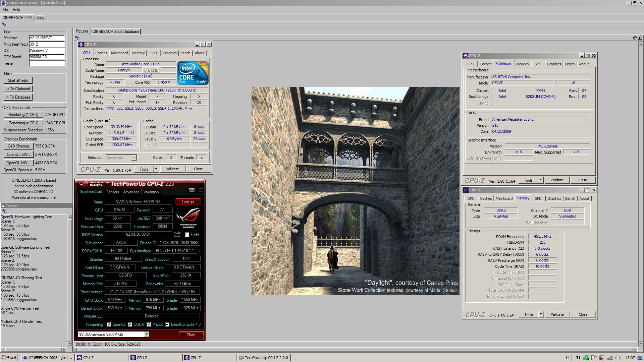Click the Rendering (1 CPU) button
The height and width of the screenshot is (362, 644).
(23, 115)
